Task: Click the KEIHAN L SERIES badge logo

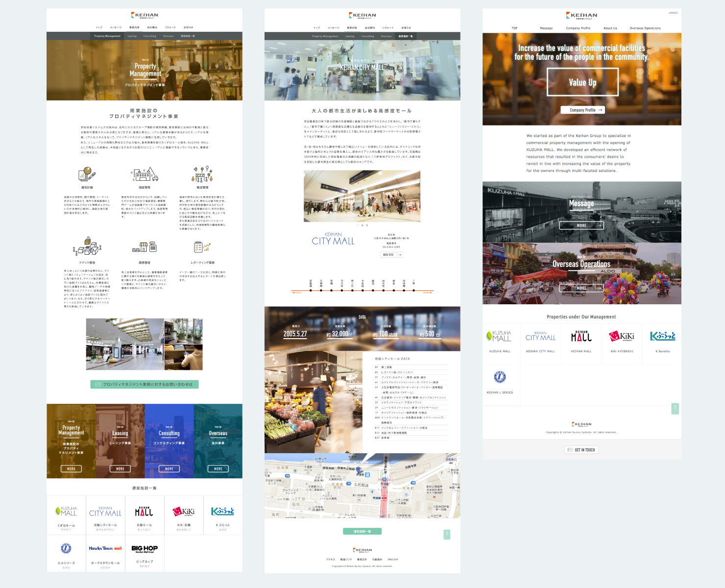Action: [500, 377]
